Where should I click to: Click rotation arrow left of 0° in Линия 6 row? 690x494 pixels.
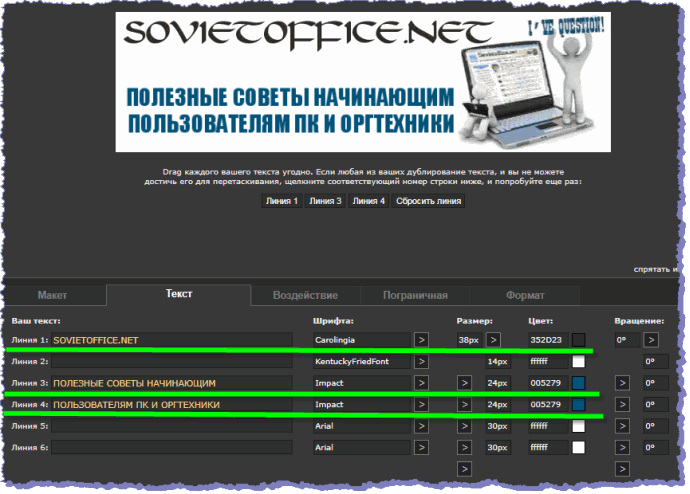click(x=622, y=448)
